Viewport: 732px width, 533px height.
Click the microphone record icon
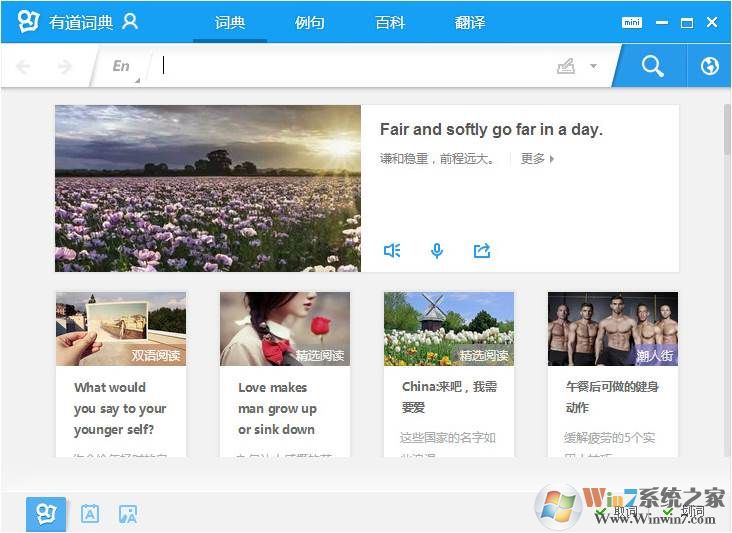click(x=436, y=251)
